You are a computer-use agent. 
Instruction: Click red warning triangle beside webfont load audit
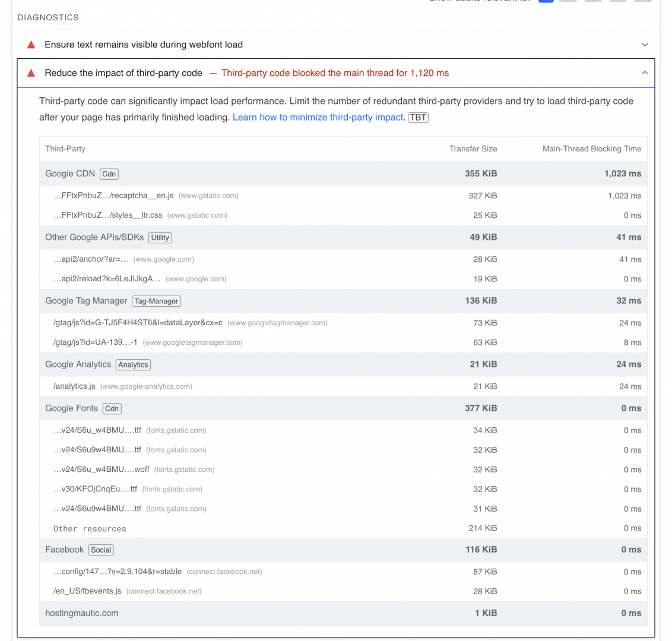31,45
